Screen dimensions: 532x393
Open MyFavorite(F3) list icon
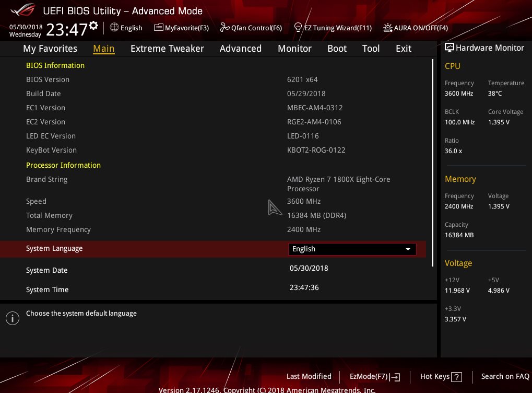(158, 28)
